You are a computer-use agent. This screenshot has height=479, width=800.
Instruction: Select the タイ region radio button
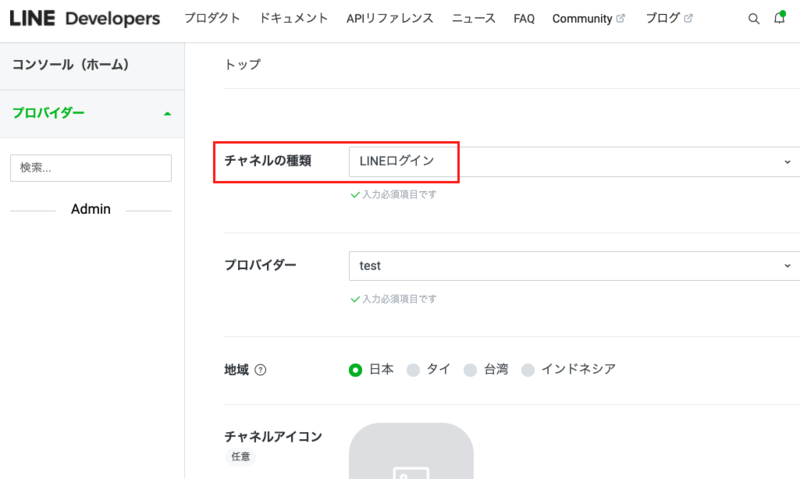pyautogui.click(x=413, y=370)
